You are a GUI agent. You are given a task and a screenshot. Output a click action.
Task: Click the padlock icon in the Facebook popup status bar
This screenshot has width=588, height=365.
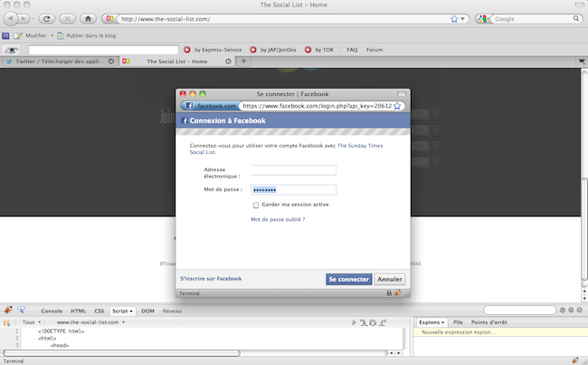(x=389, y=293)
